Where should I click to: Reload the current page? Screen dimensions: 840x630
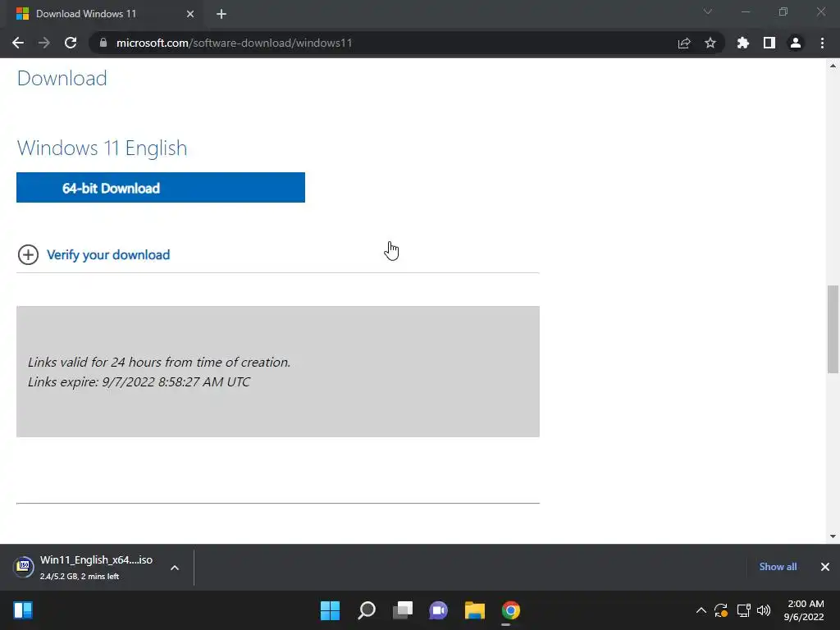[71, 43]
